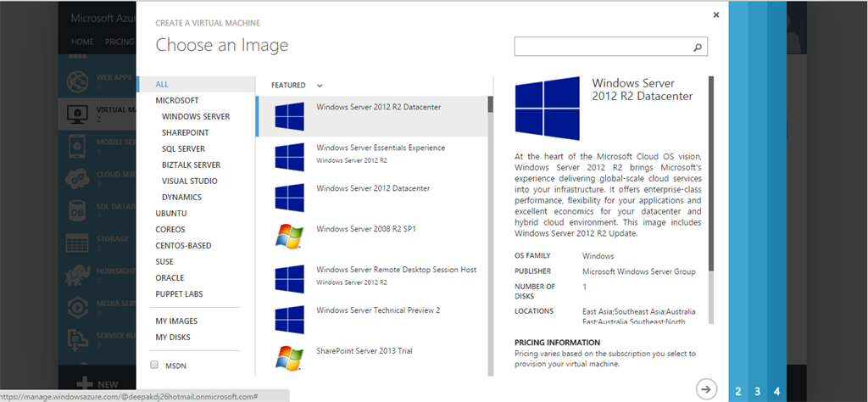868x402 pixels.
Task: Select Windows Server Technical Preview 2 text
Action: tap(378, 310)
